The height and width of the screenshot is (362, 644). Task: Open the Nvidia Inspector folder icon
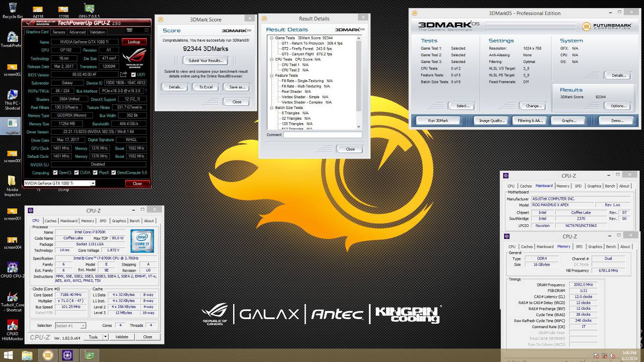12,186
